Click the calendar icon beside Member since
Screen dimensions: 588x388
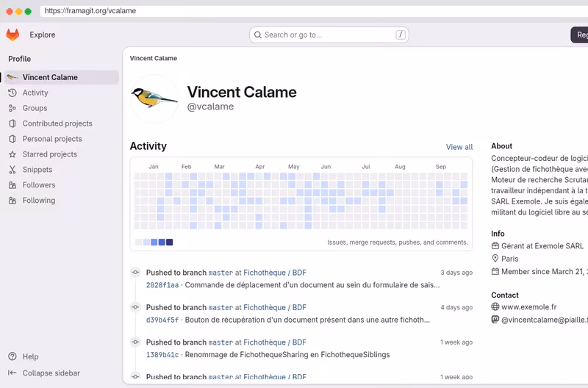pos(495,271)
